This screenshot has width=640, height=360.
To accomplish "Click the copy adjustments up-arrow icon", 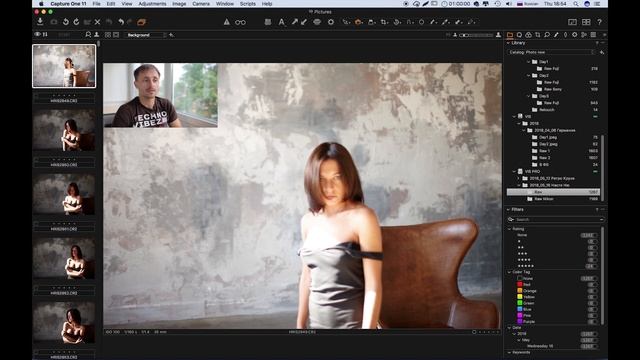I will pos(295,22).
